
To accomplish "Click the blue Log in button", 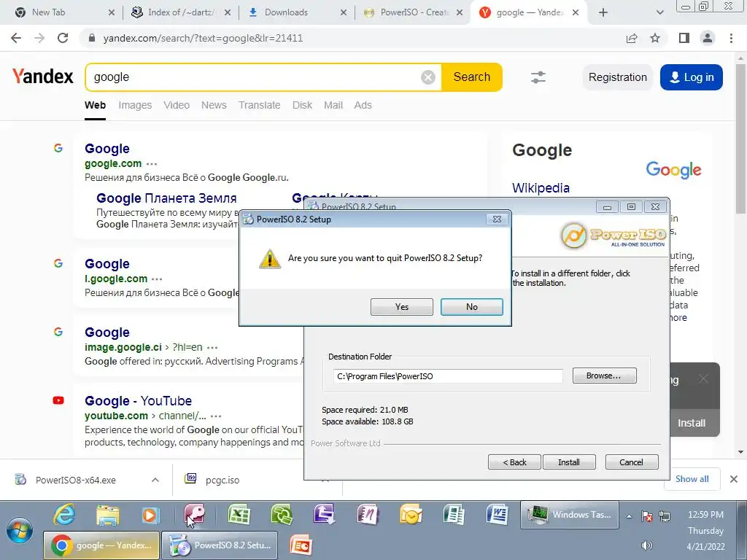I will pyautogui.click(x=692, y=77).
